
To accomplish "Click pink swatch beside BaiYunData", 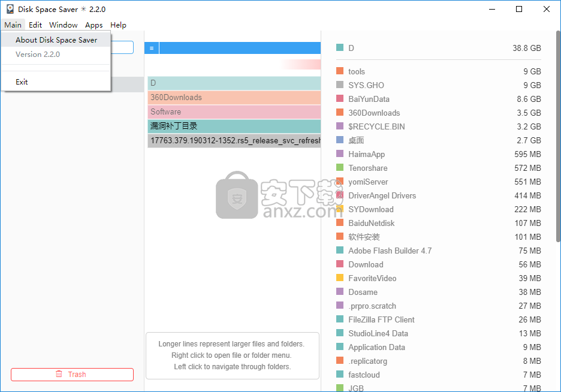I will click(340, 98).
